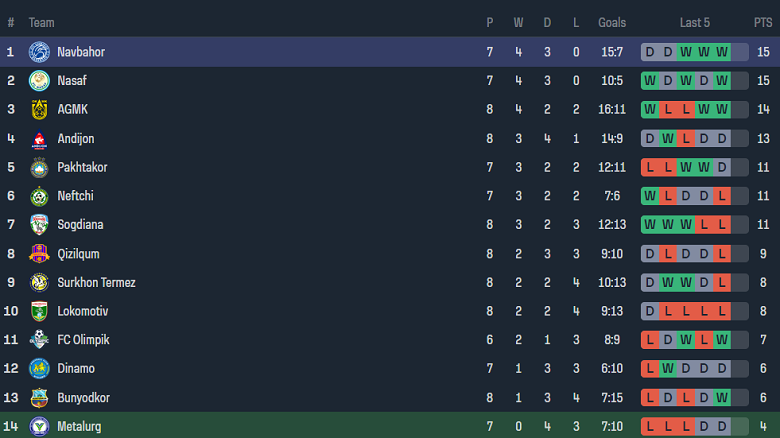Select the Pakhtakor club crest
The width and height of the screenshot is (780, 438).
tap(39, 167)
